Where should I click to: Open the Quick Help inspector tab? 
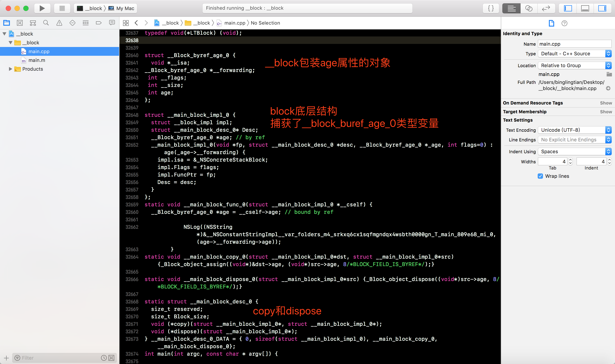[564, 23]
